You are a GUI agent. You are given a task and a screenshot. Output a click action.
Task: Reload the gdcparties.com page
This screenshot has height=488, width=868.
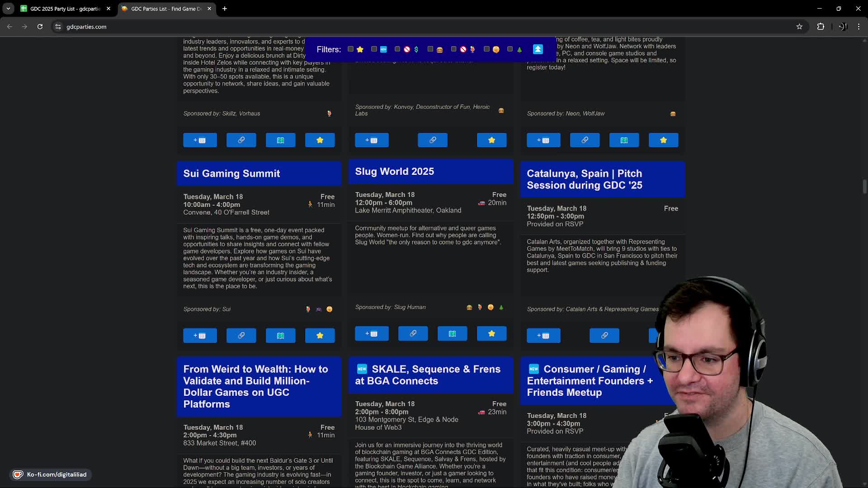coord(40,27)
